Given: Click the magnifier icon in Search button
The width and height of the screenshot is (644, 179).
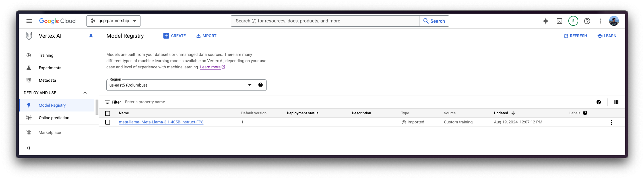Looking at the screenshot, I should (x=426, y=21).
